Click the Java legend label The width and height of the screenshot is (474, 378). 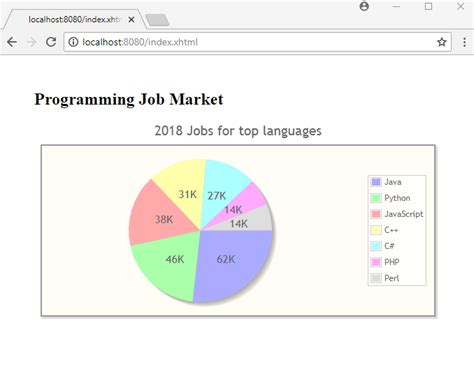393,182
